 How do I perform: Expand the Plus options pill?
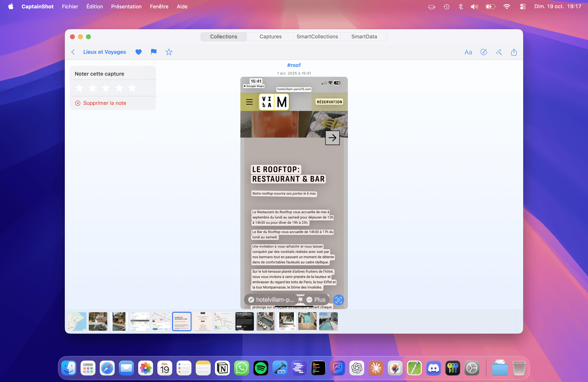tap(316, 299)
